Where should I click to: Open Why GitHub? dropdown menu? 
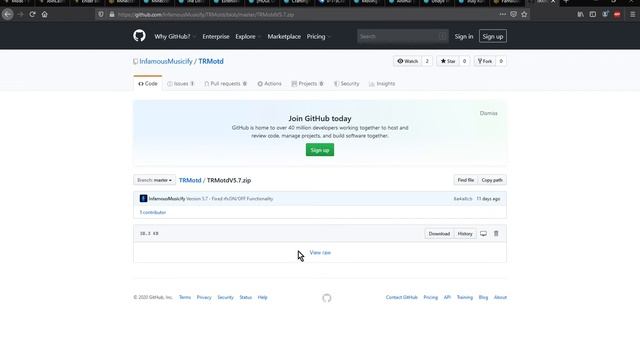point(175,36)
